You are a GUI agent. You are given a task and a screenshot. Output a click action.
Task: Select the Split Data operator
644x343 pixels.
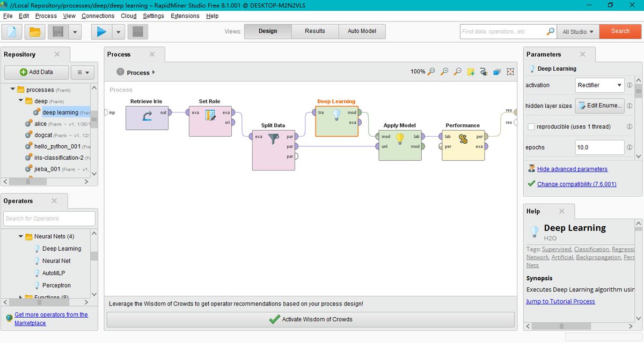[x=273, y=150]
